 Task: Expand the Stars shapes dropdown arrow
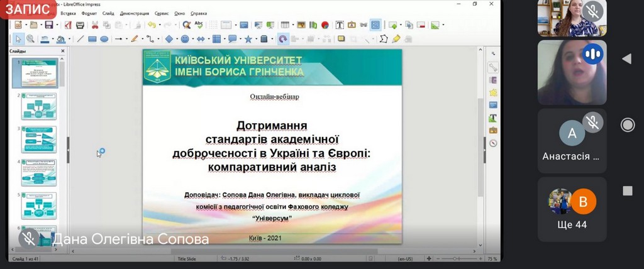(256, 39)
